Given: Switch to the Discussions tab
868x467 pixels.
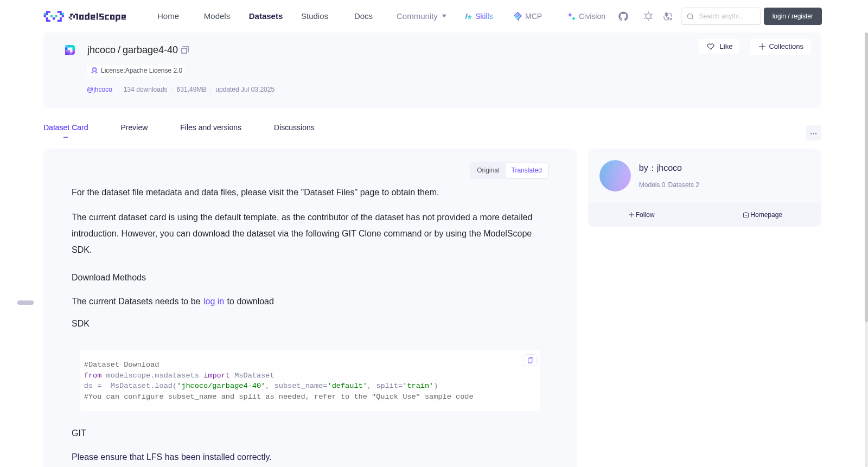Looking at the screenshot, I should (294, 127).
